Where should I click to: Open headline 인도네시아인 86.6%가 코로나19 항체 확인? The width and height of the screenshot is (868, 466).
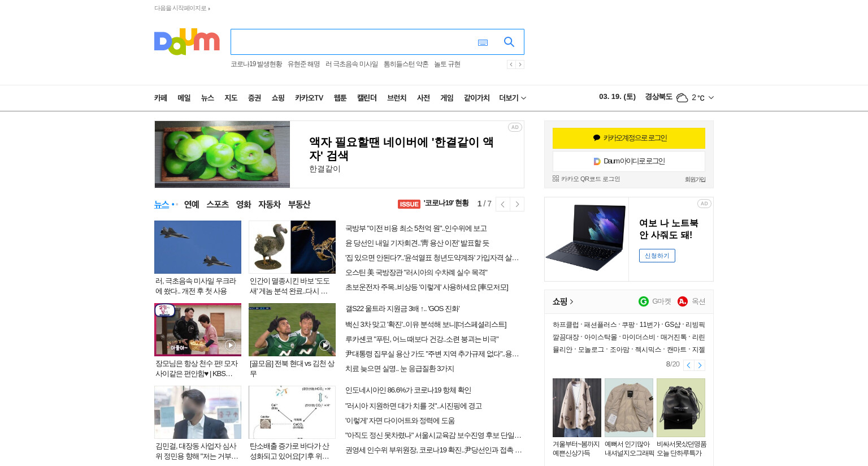coord(408,390)
